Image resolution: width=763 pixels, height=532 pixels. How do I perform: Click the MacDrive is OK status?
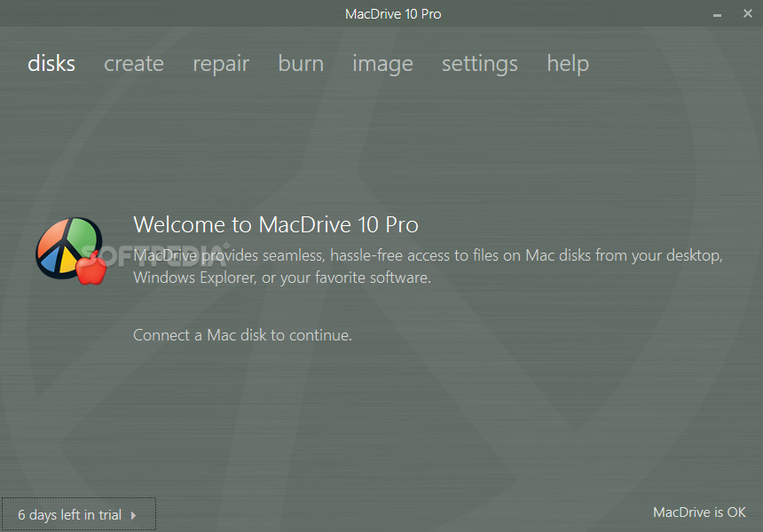699,512
